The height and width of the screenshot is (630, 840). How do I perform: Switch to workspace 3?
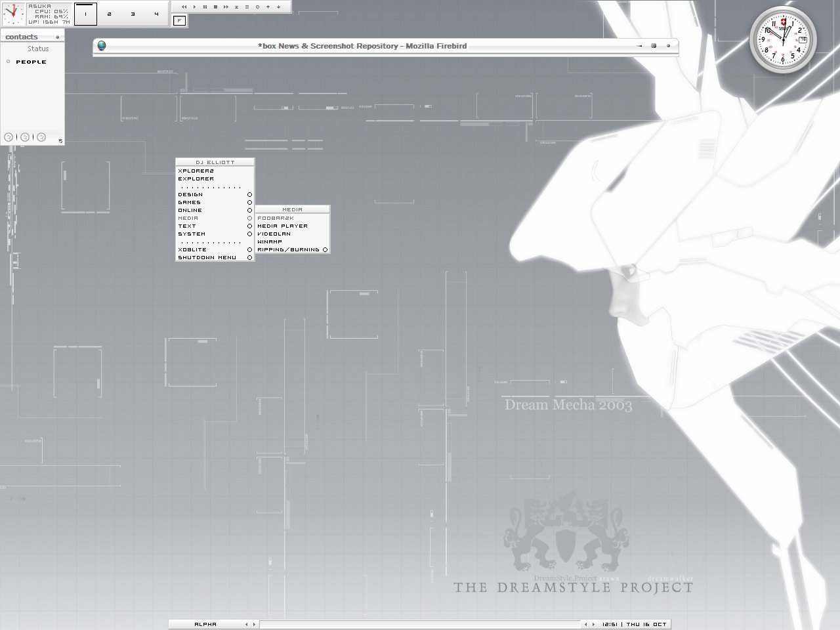133,14
